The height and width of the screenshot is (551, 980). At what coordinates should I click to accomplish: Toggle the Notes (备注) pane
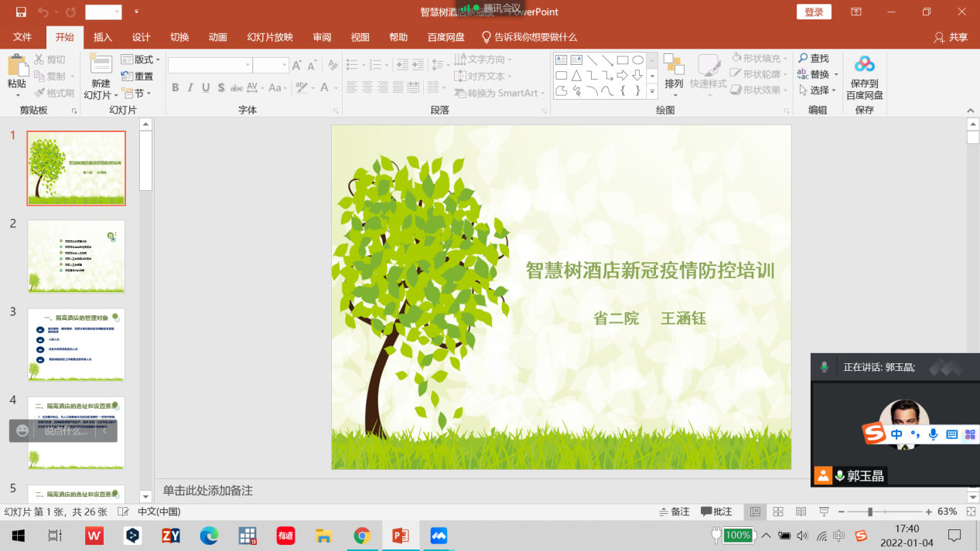pos(674,512)
